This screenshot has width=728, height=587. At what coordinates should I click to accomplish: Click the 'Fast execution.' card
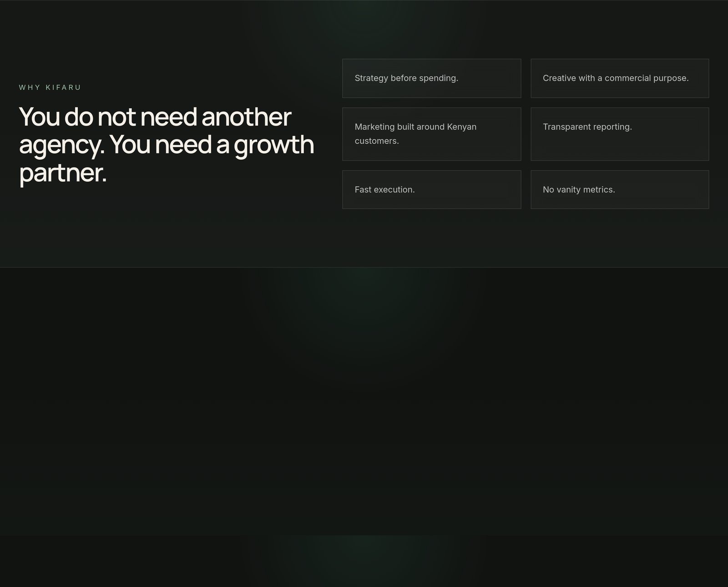(x=431, y=190)
